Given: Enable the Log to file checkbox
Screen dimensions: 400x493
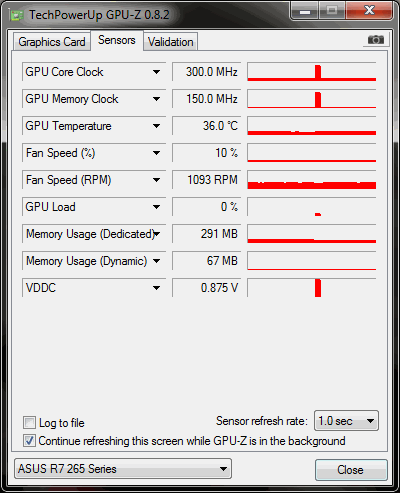Looking at the screenshot, I should [29, 423].
